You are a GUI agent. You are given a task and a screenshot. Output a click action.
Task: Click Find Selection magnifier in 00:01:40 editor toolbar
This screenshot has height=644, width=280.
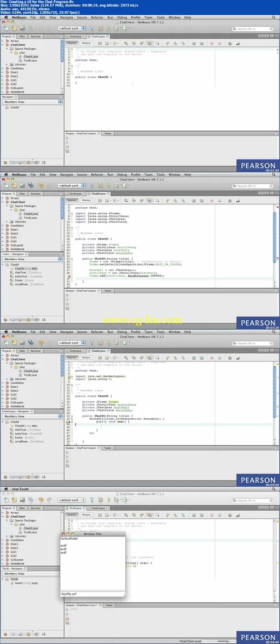(125, 43)
